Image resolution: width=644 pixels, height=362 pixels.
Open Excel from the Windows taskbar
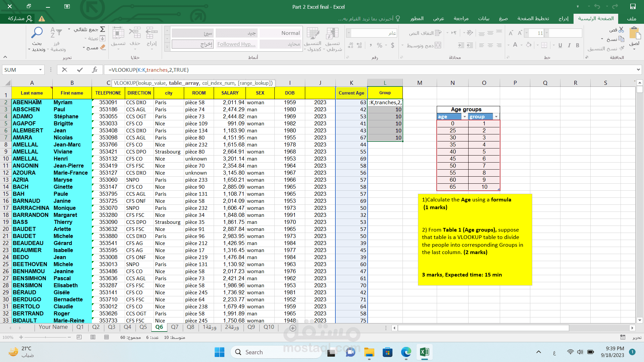tap(425, 352)
